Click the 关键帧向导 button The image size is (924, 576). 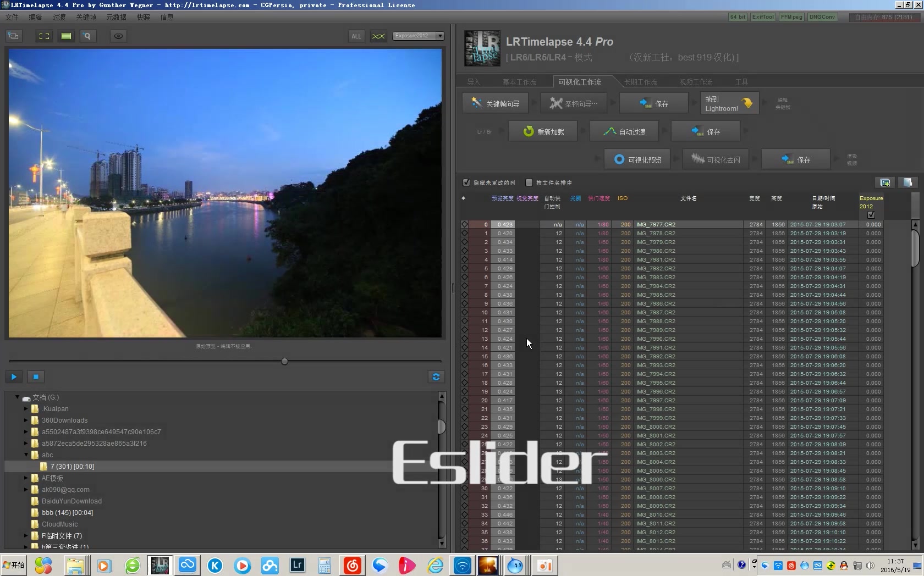495,103
